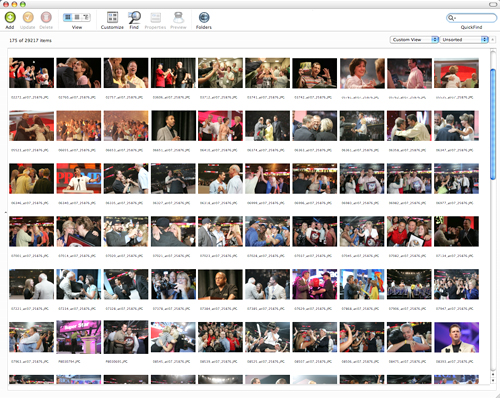Image resolution: width=500 pixels, height=398 pixels.
Task: Select the purple-background man portrait thumbnail
Action: (x=456, y=337)
